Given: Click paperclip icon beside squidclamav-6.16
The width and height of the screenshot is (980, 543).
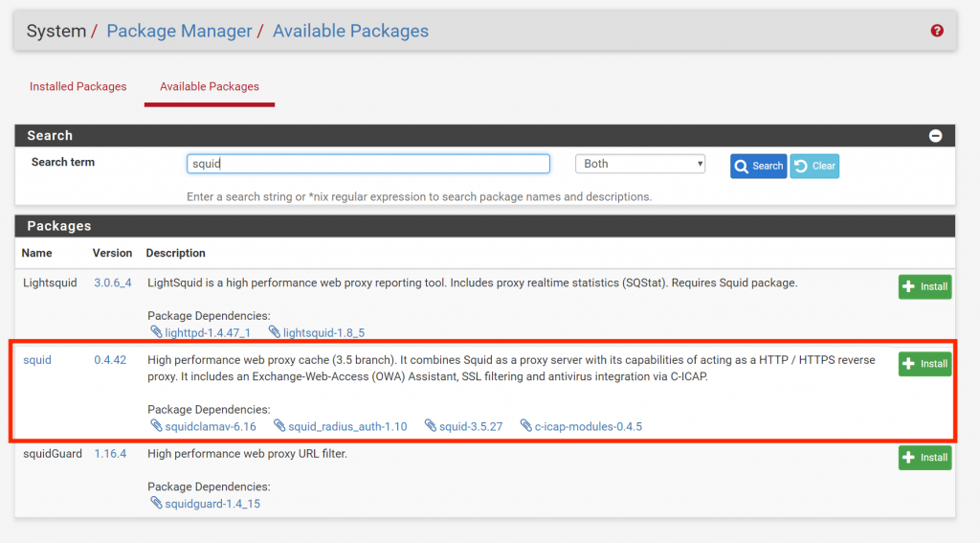Looking at the screenshot, I should pyautogui.click(x=156, y=426).
